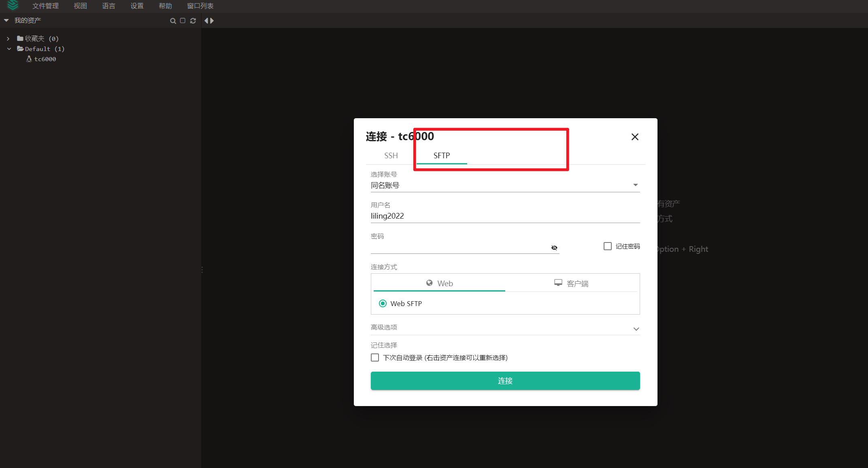Image resolution: width=868 pixels, height=468 pixels.
Task: Click the refresh icon in asset panel
Action: coord(193,21)
